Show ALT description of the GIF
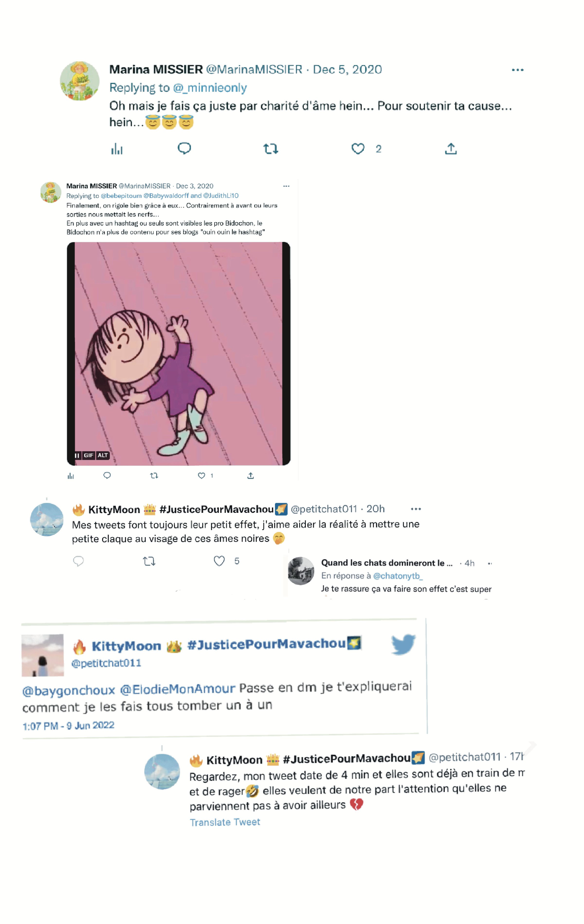Viewport: 584px width, 924px height. pyautogui.click(x=102, y=455)
